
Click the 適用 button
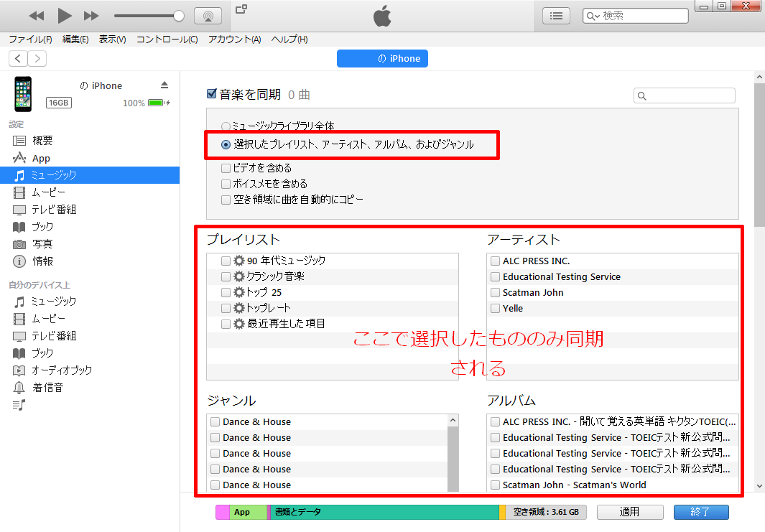(x=629, y=512)
